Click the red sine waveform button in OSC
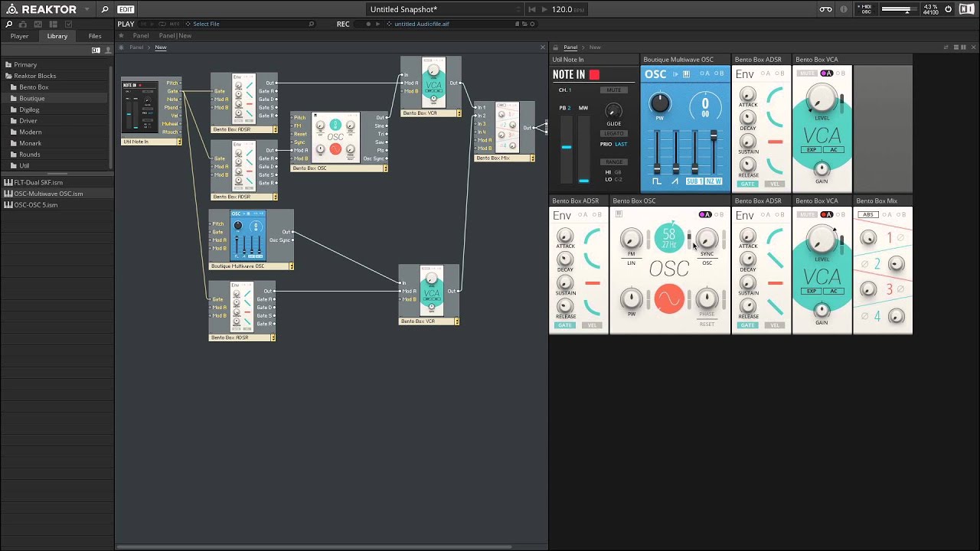980x551 pixels. pyautogui.click(x=668, y=298)
